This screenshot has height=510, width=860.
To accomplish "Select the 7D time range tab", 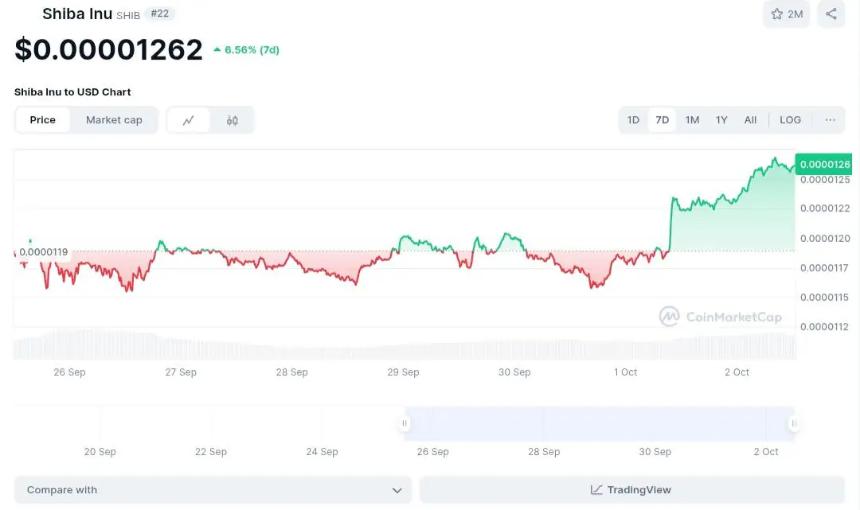I will pyautogui.click(x=662, y=120).
